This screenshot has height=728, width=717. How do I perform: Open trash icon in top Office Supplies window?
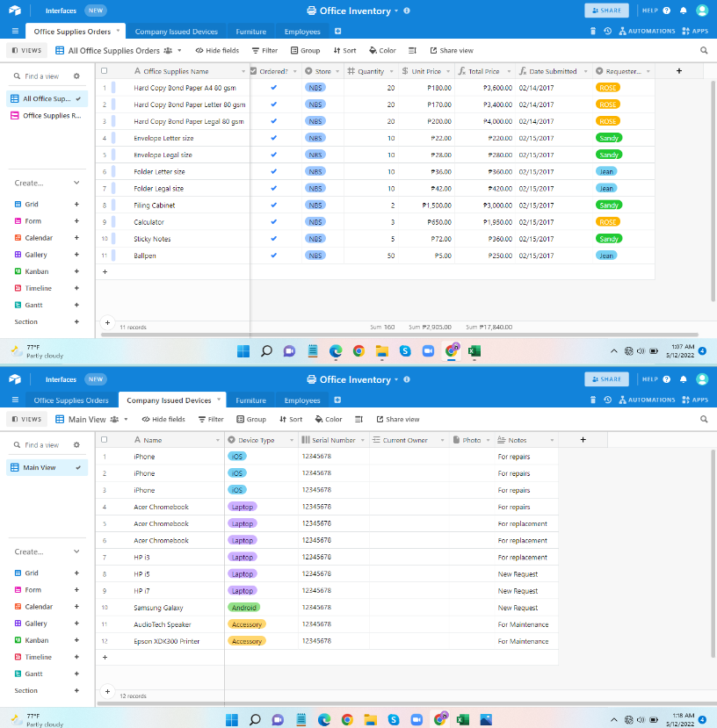point(592,31)
